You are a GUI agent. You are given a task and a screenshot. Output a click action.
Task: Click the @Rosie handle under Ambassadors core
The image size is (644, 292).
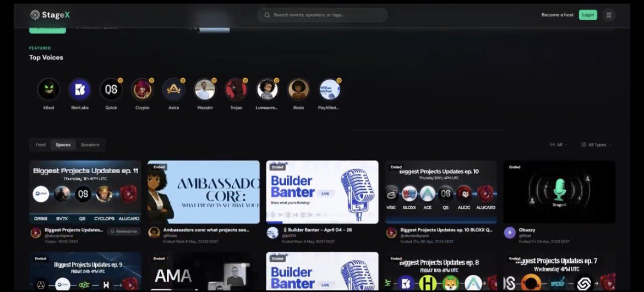[x=170, y=236]
